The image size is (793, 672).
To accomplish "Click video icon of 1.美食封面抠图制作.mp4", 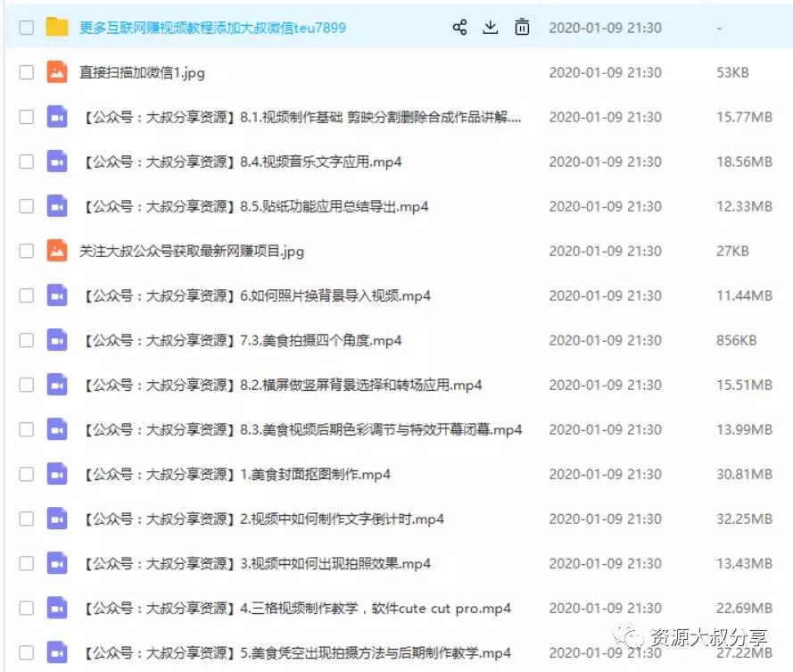I will point(57,474).
